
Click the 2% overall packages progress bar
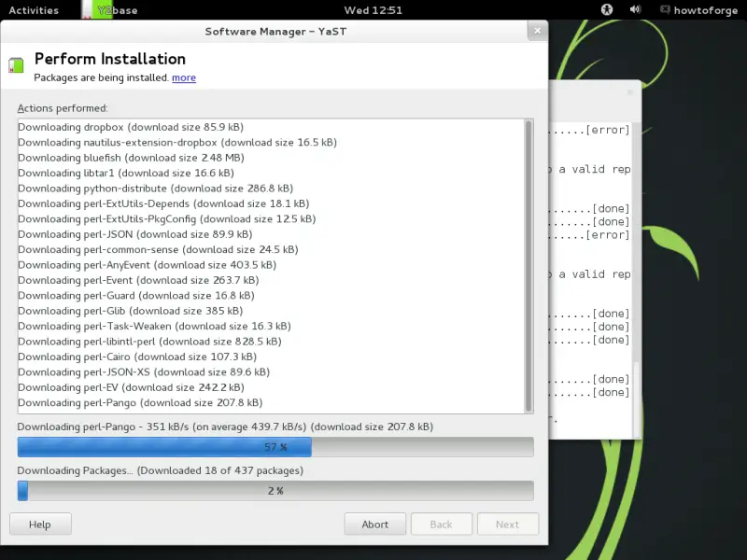click(x=275, y=491)
